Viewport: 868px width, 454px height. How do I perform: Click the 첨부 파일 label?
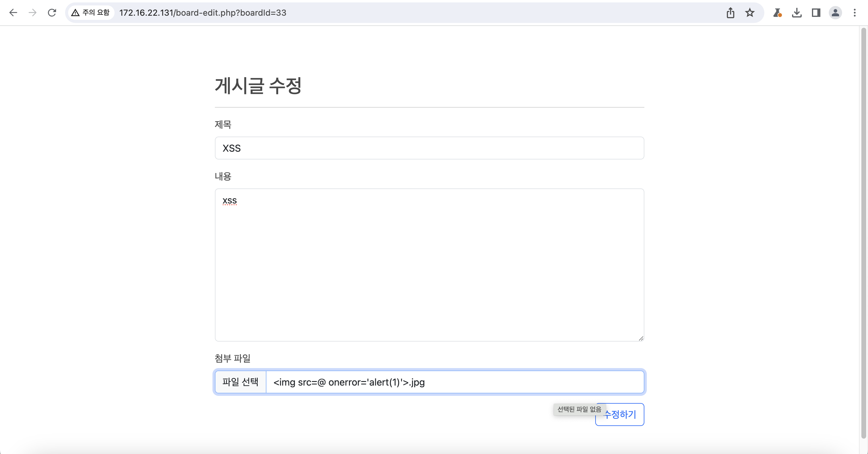[x=232, y=358]
